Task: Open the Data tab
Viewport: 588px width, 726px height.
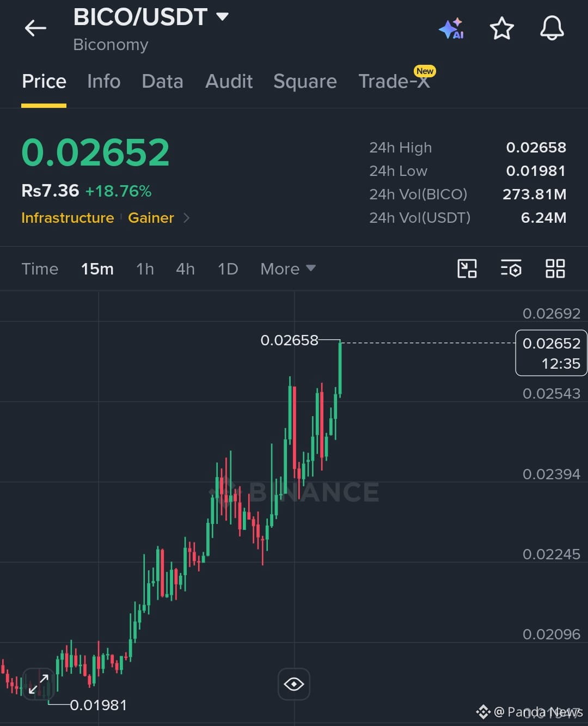Action: click(162, 82)
